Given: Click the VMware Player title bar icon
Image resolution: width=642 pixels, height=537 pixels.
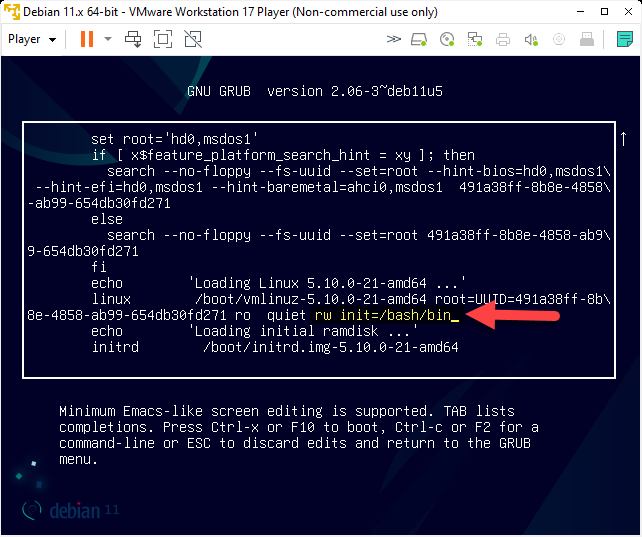Looking at the screenshot, I should point(11,11).
